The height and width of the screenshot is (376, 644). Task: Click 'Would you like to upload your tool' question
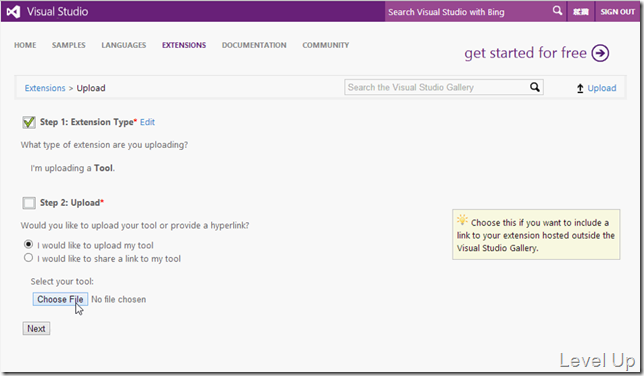click(x=135, y=225)
